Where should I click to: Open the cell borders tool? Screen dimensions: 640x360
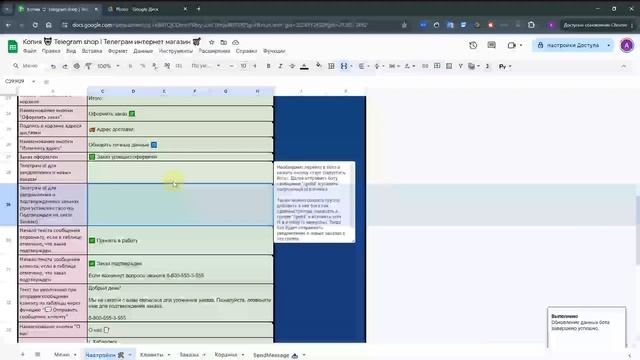click(x=331, y=66)
